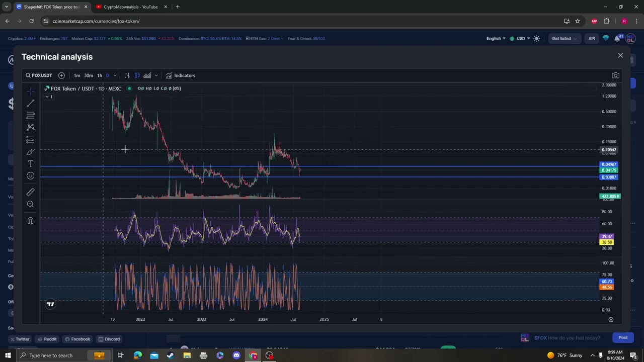
Task: Select the trend line drawing tool
Action: tap(30, 103)
